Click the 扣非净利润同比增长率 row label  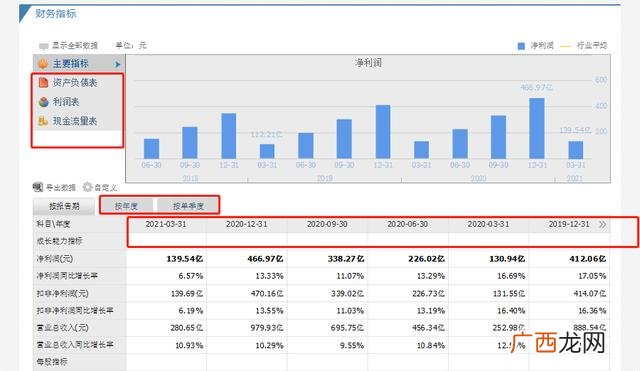[75, 311]
